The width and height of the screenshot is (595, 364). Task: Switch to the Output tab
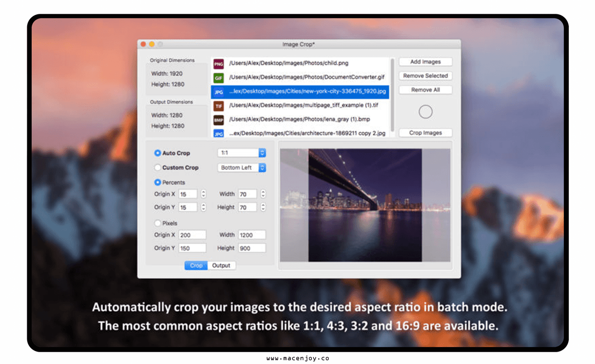[221, 265]
